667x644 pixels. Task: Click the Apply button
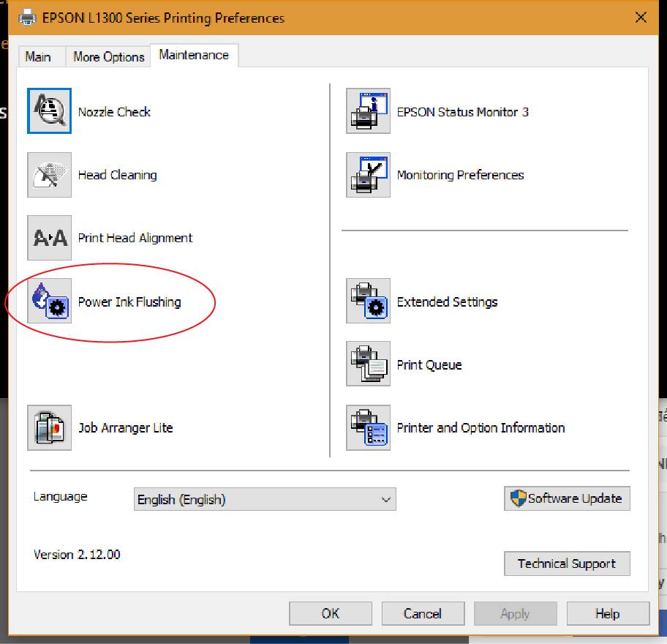[x=515, y=613]
